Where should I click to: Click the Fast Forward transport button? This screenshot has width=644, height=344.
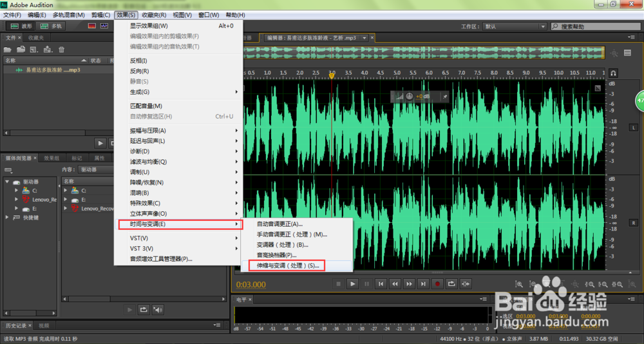[x=409, y=283]
